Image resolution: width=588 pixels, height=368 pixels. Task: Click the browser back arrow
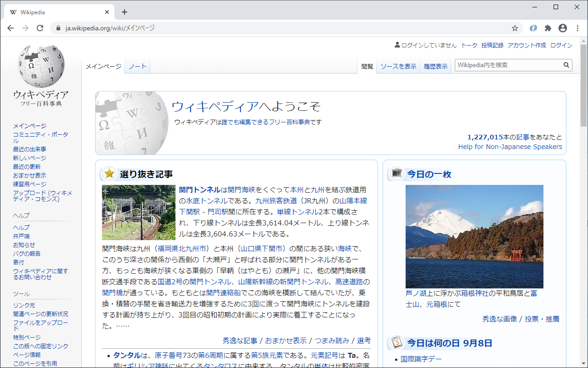(11, 28)
